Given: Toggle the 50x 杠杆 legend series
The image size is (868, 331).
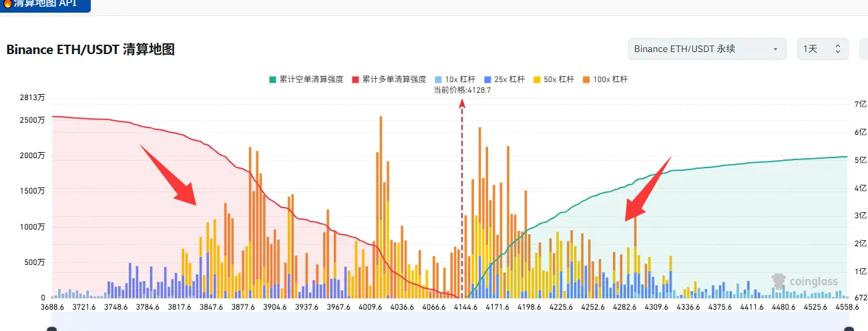Looking at the screenshot, I should coord(554,79).
